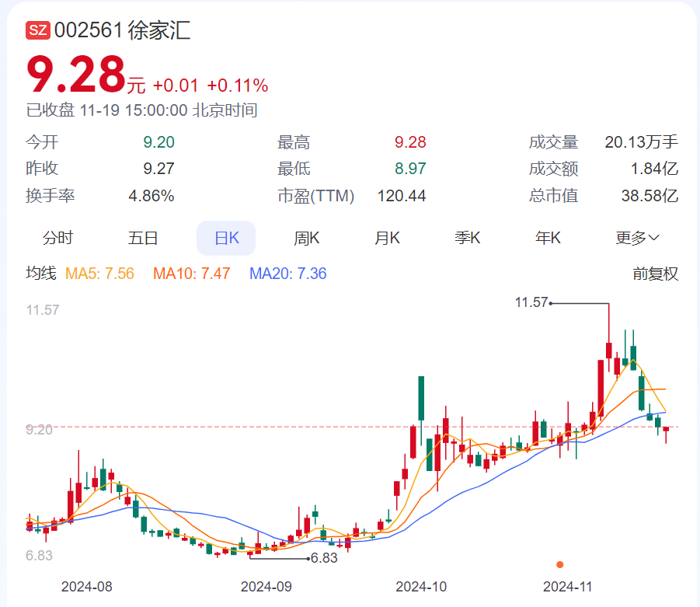Select the 日K chart tab

pyautogui.click(x=226, y=238)
